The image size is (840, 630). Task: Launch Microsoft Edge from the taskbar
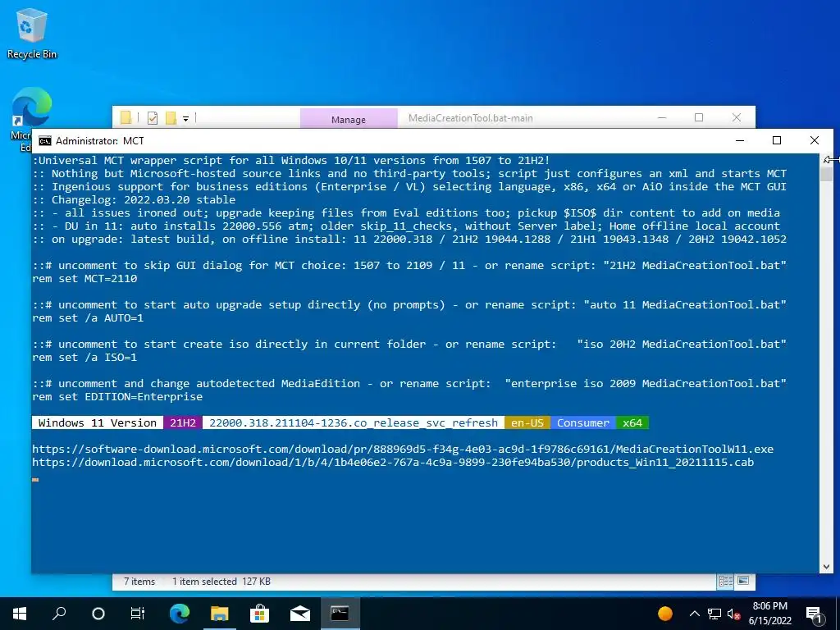coord(180,614)
